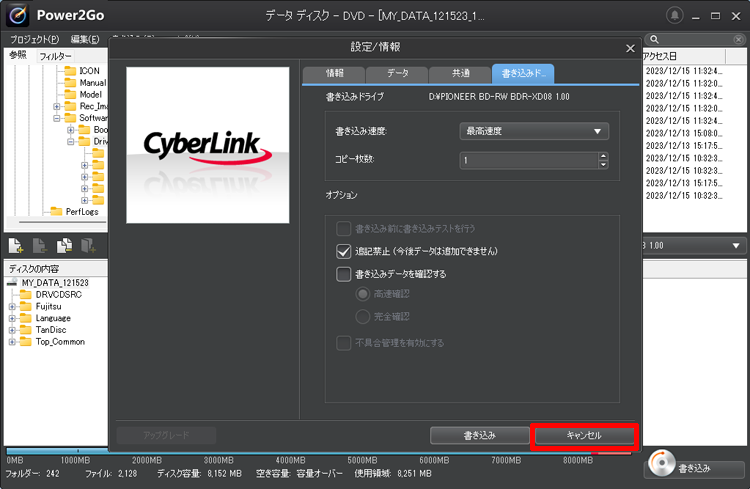Switch to the 情報 tab

[333, 74]
